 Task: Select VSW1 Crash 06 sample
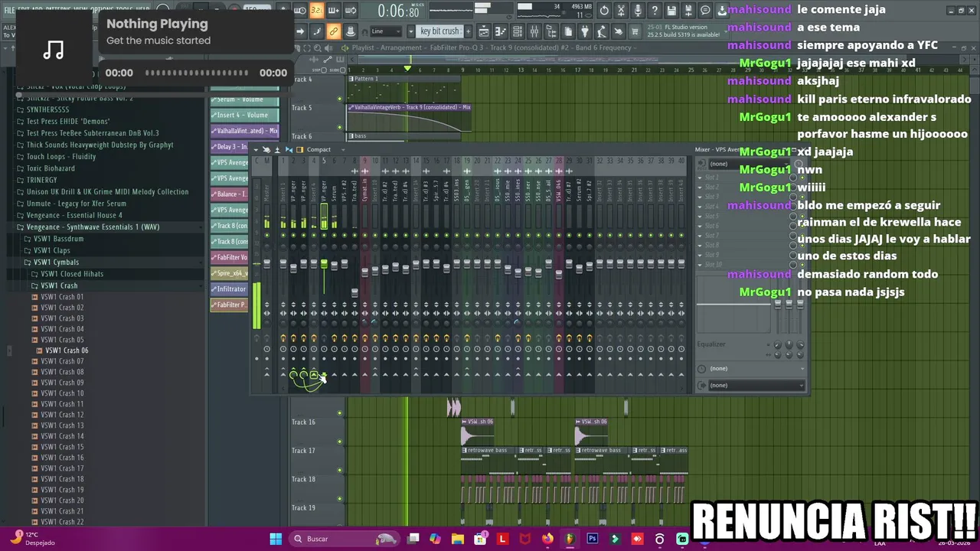point(67,350)
